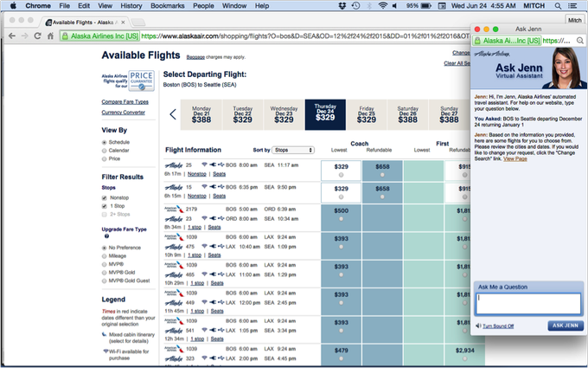Select Saturday Dec 26 $388 date tab
Viewport: 588px width, 368px height.
point(407,114)
